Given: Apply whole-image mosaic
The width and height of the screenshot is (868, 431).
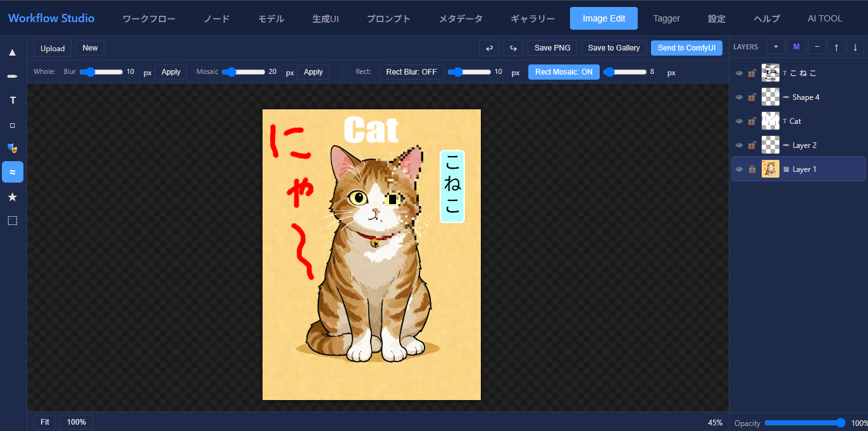Looking at the screenshot, I should coord(313,72).
